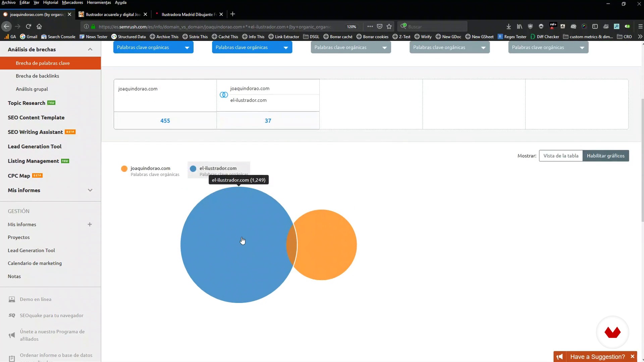This screenshot has width=644, height=362.
Task: Switch to Vista de la tabla
Action: (x=561, y=156)
